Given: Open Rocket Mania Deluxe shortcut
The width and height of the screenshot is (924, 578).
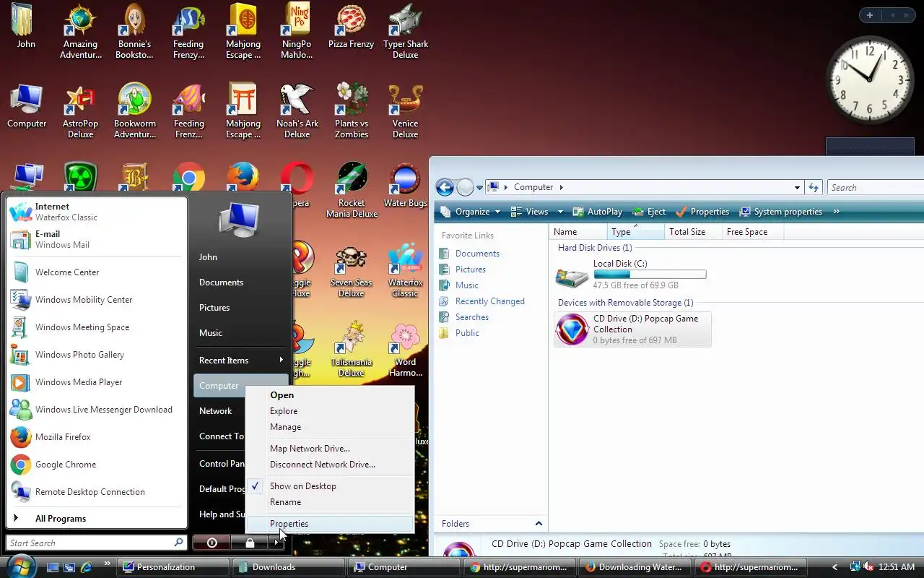Looking at the screenshot, I should (351, 191).
